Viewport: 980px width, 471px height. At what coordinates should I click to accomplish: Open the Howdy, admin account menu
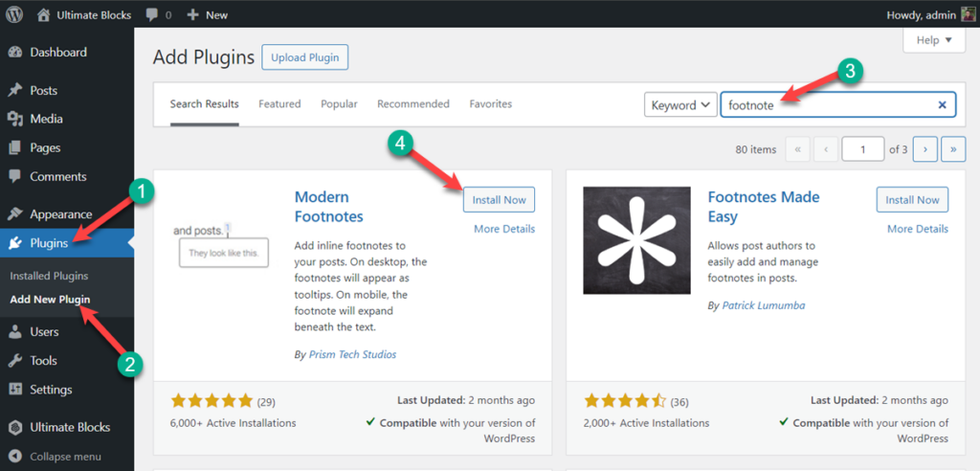point(929,14)
